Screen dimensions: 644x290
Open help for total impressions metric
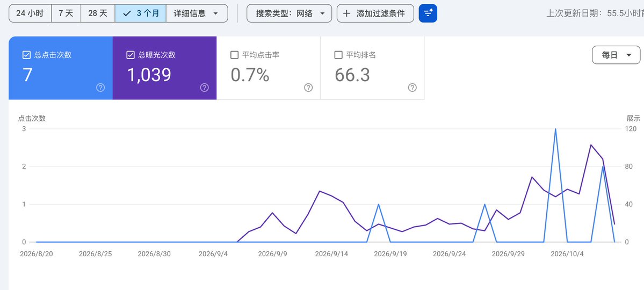pyautogui.click(x=205, y=88)
